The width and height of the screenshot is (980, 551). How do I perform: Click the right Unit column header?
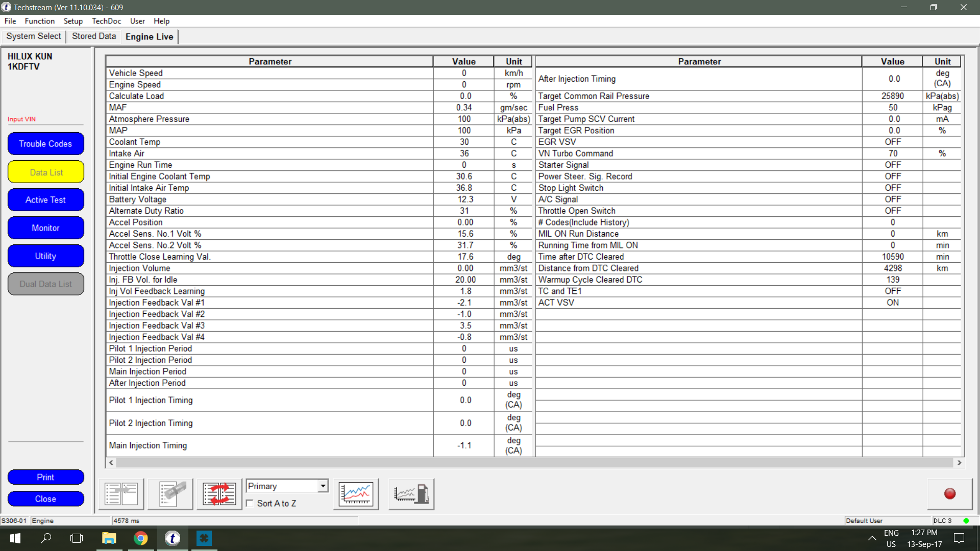[x=942, y=62]
